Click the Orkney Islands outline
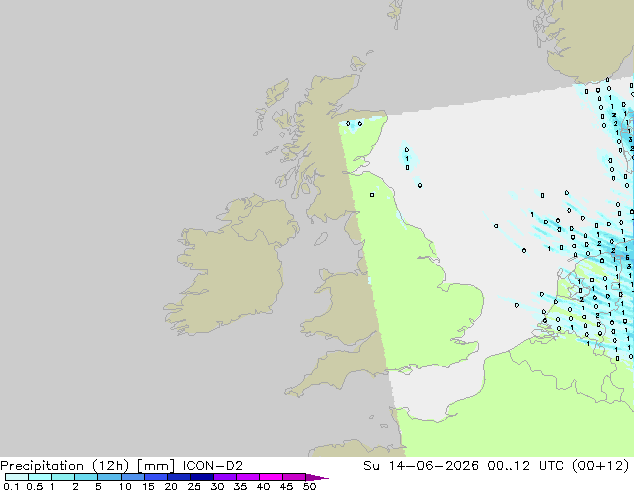 point(358,63)
